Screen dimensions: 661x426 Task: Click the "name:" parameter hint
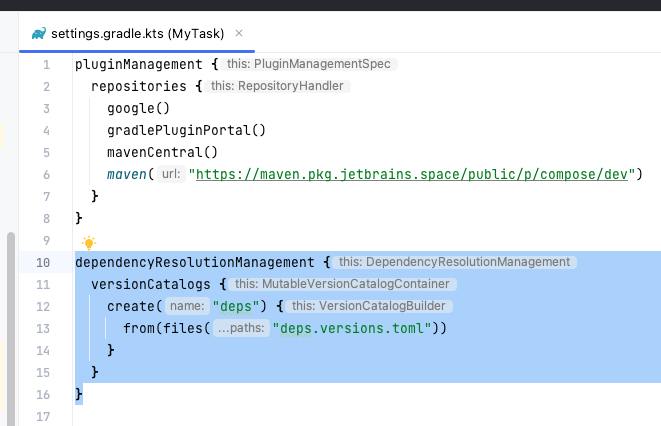(187, 306)
